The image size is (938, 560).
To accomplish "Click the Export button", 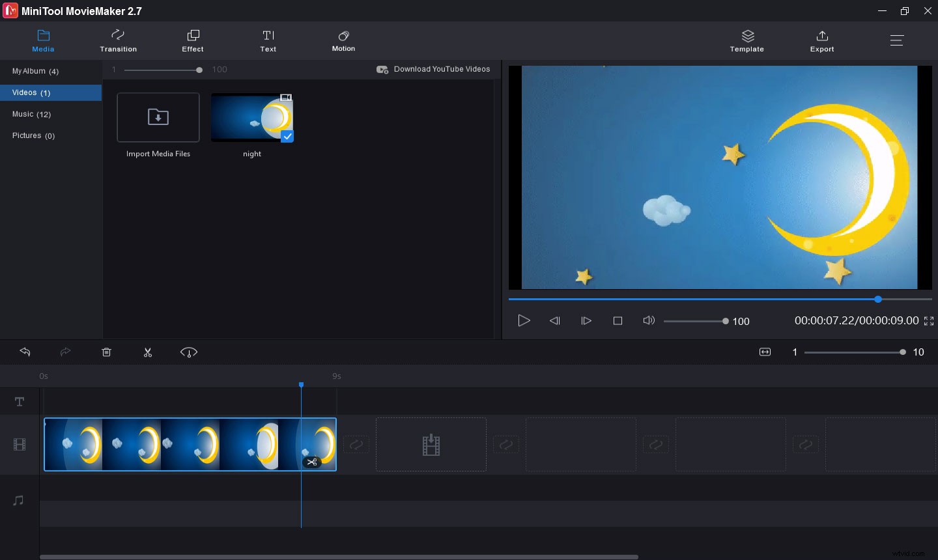I will click(821, 40).
